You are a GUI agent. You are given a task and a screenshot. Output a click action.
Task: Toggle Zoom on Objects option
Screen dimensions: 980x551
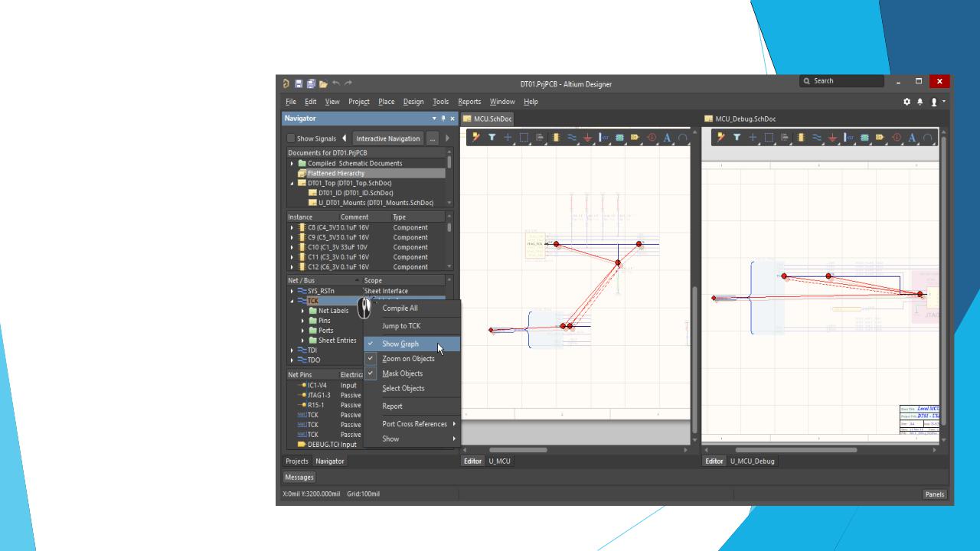(x=412, y=359)
